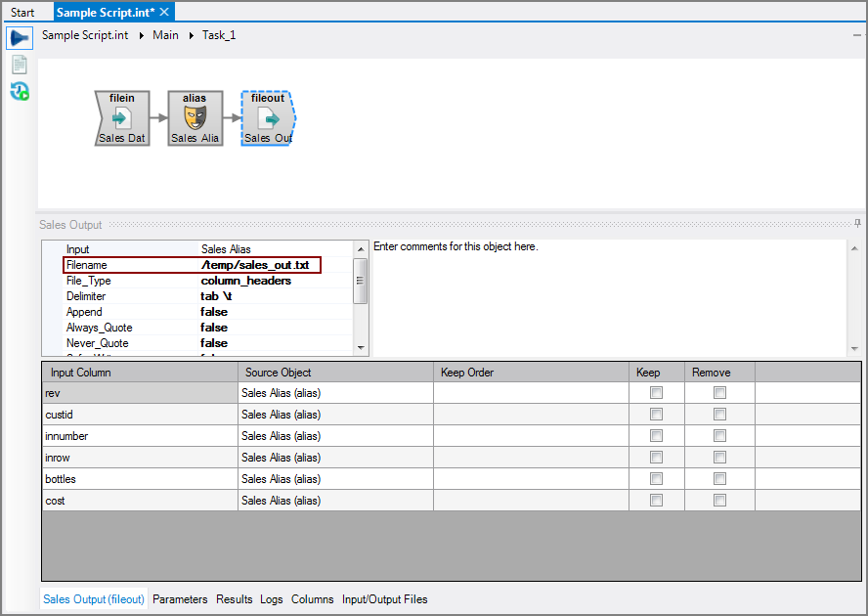Enable Keep for the rev input column
This screenshot has height=616, width=868.
(x=657, y=392)
